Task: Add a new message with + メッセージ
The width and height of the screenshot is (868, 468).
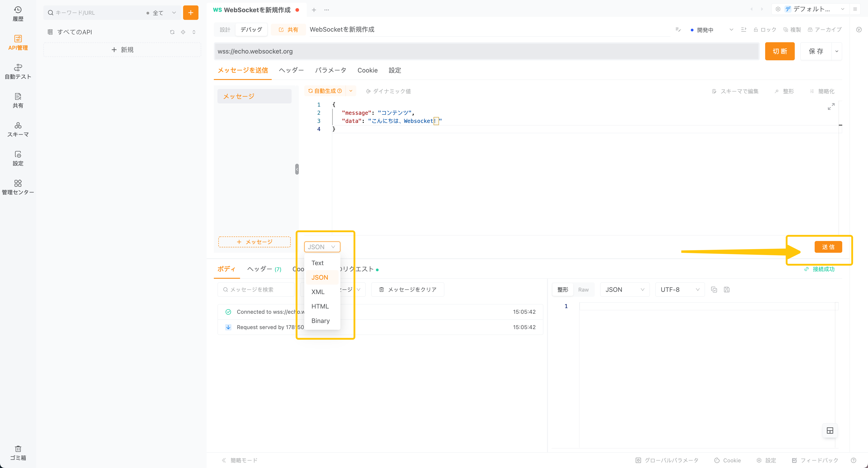Action: pos(254,242)
